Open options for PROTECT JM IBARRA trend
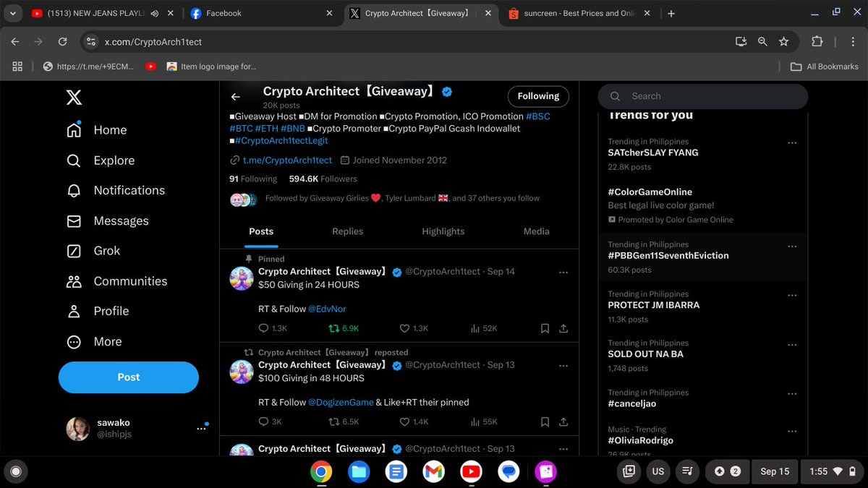The image size is (868, 488). [792, 296]
